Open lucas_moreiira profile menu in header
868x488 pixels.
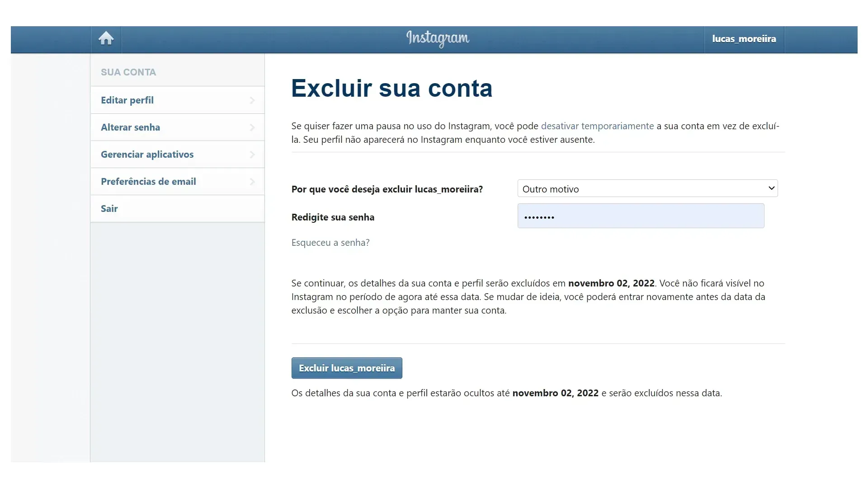(744, 39)
